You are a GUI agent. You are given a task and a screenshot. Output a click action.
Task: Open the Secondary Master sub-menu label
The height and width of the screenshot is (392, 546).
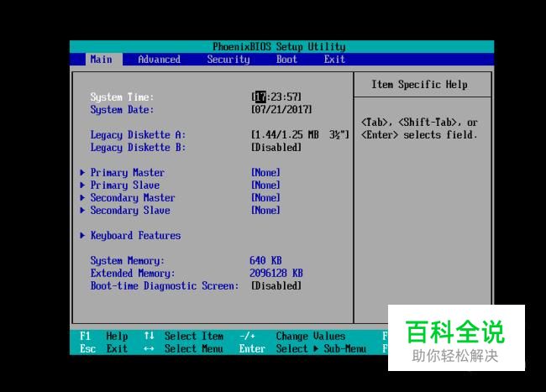[133, 197]
